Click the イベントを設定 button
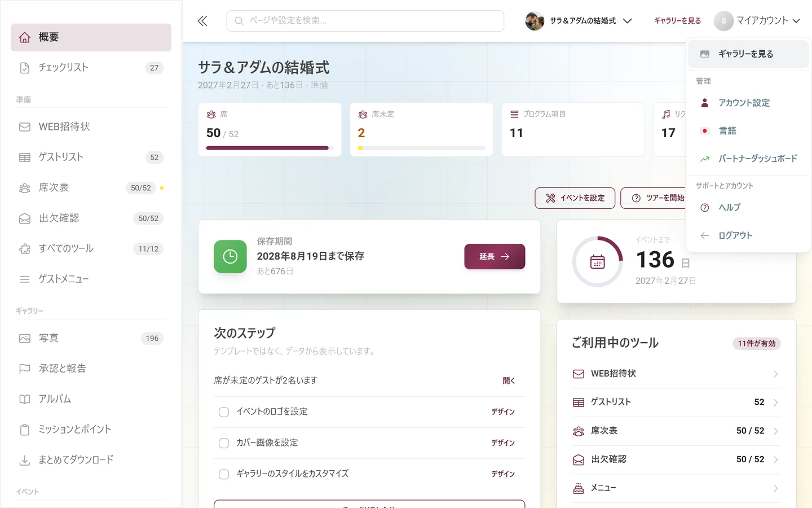The width and height of the screenshot is (812, 508). [575, 198]
